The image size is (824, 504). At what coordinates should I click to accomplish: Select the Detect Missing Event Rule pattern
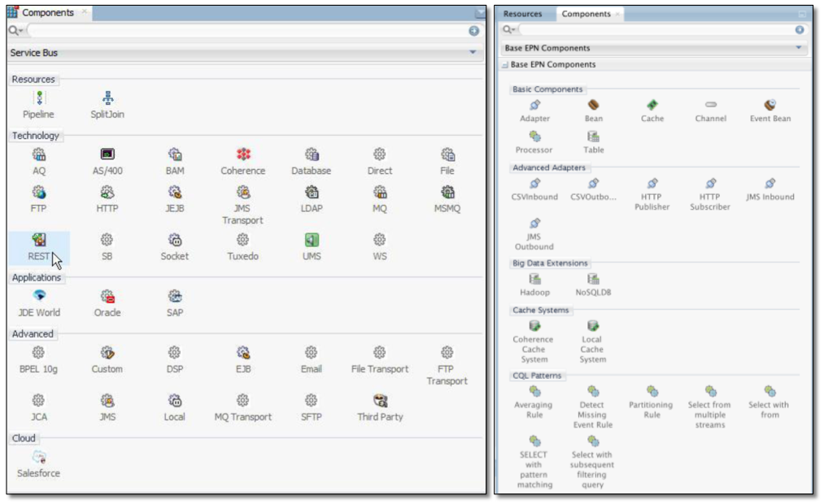(593, 391)
